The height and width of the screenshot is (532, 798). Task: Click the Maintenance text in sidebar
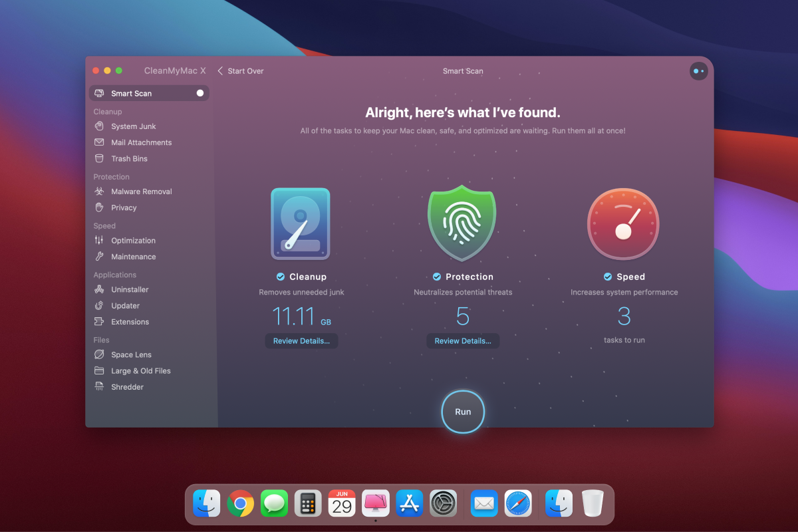click(x=134, y=257)
